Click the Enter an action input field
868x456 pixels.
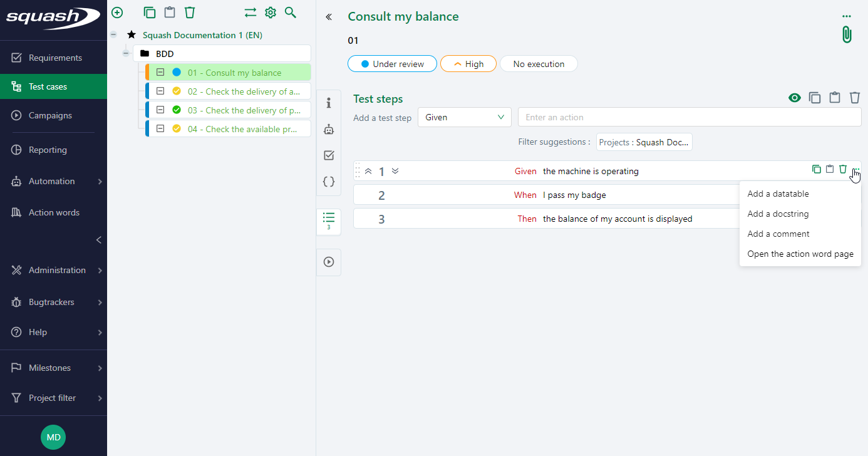tap(689, 117)
